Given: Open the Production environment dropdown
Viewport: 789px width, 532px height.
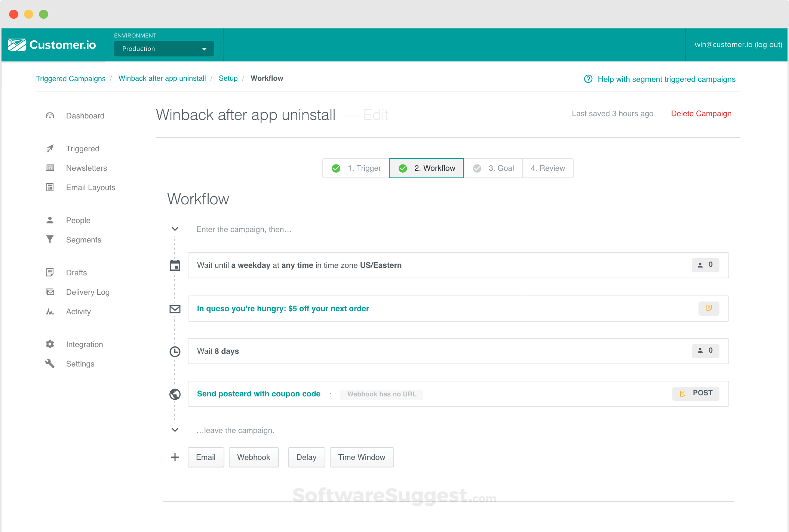Looking at the screenshot, I should [164, 49].
